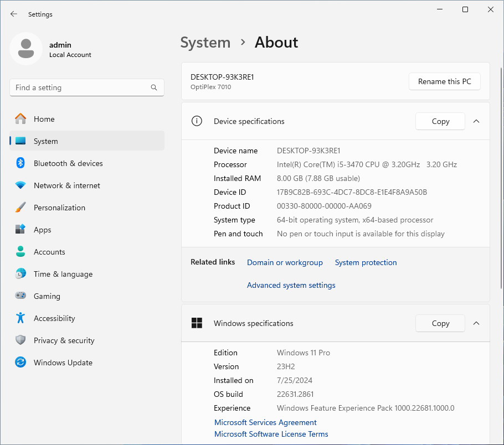Open Accessibility settings
Screen dimensions: 504x445
(87, 318)
